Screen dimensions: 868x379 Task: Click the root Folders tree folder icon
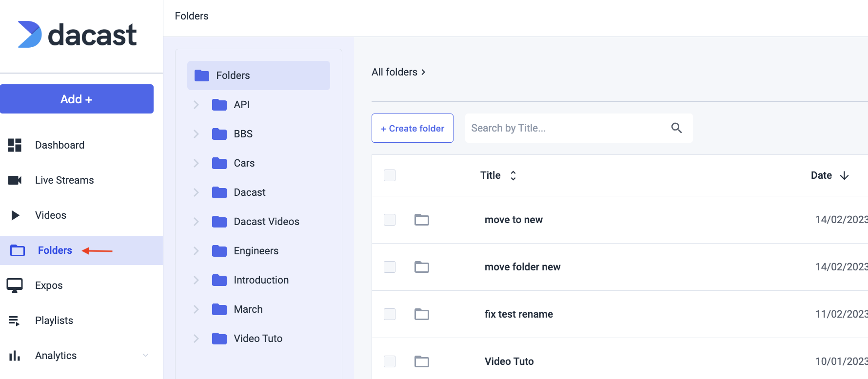click(202, 76)
